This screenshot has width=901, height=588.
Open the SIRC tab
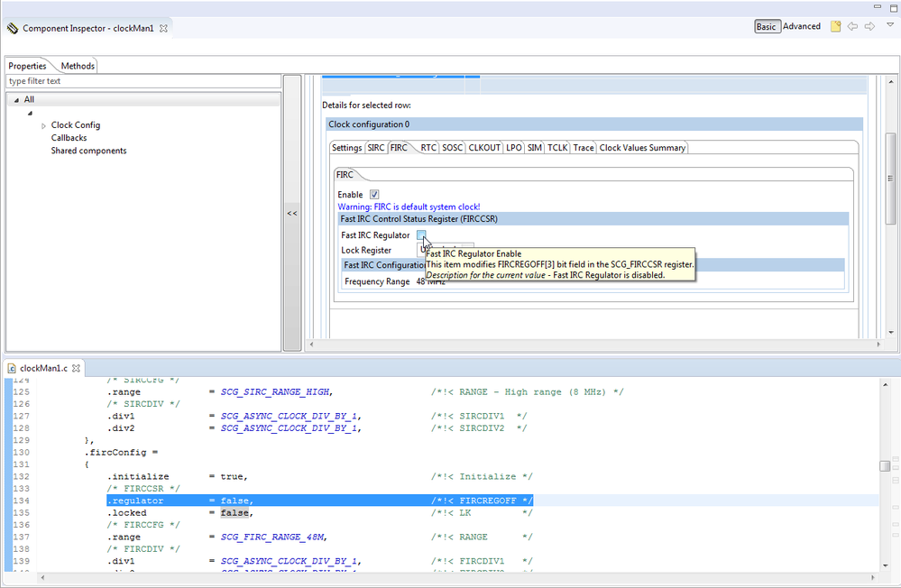tap(376, 148)
